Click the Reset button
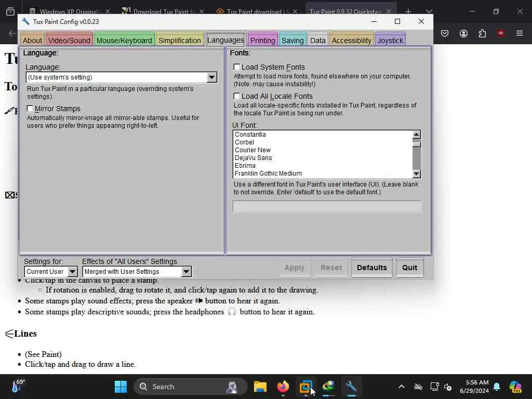The image size is (532, 399). [331, 268]
